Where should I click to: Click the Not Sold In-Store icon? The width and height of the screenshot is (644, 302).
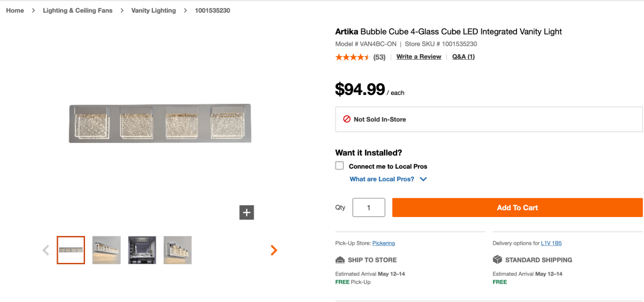pyautogui.click(x=346, y=119)
